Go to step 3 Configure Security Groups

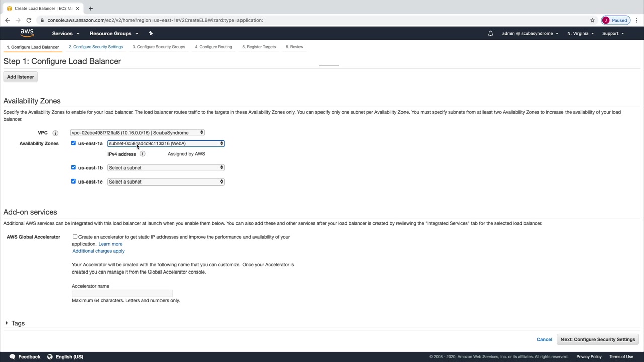click(x=158, y=47)
